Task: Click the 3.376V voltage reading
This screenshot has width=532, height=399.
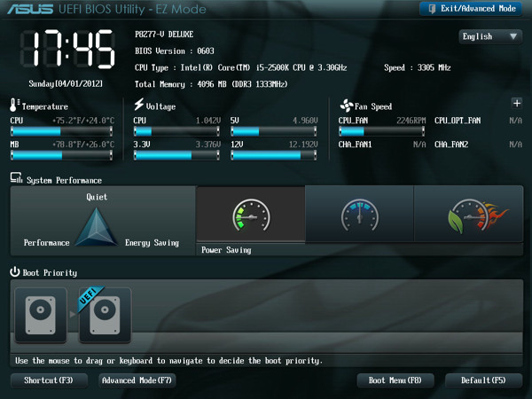Action: pos(208,145)
